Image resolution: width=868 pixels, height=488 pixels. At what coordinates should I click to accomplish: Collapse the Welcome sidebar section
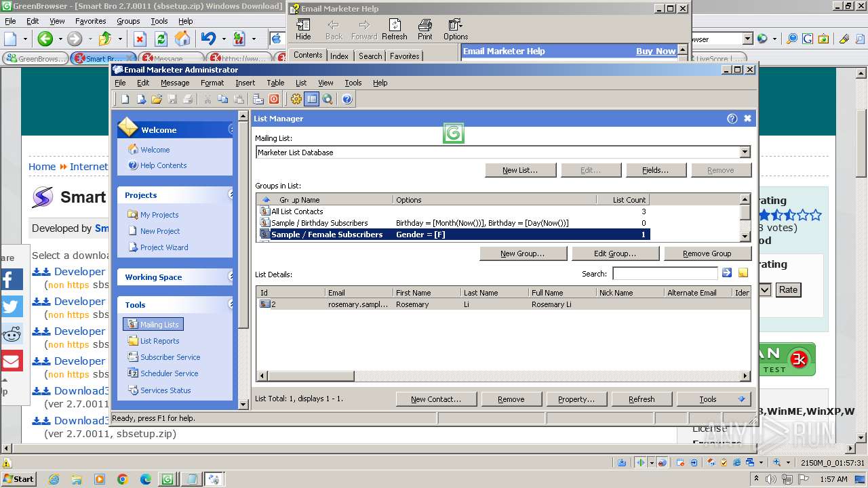[231, 129]
